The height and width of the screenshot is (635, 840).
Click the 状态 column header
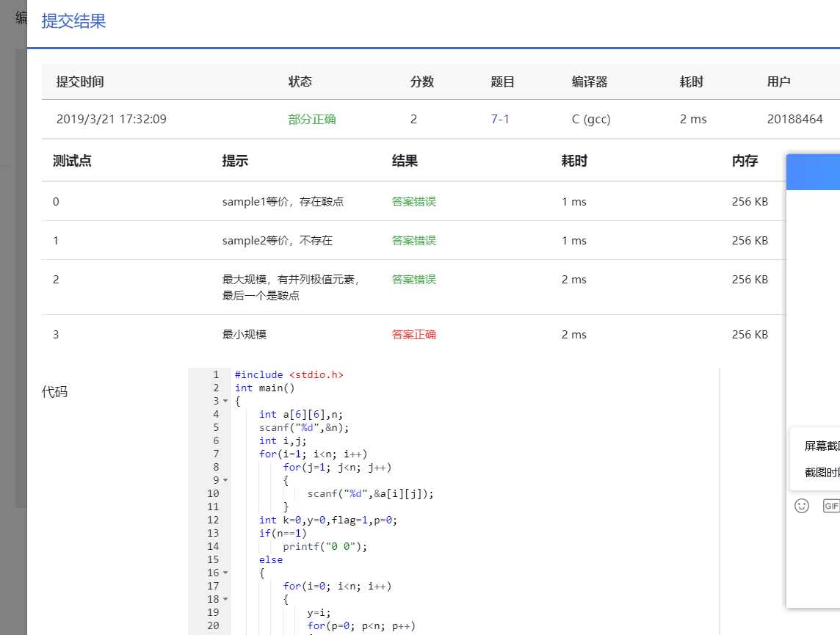click(300, 81)
